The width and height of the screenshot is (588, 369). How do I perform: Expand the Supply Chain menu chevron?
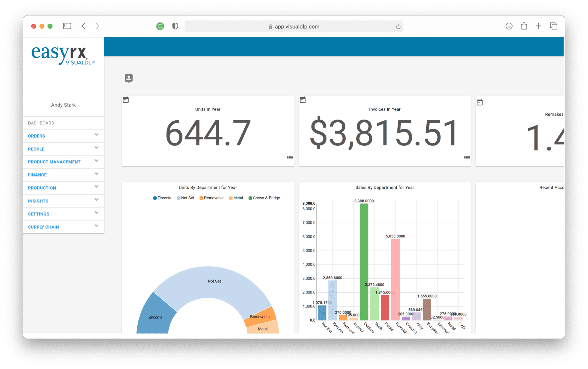pos(96,226)
